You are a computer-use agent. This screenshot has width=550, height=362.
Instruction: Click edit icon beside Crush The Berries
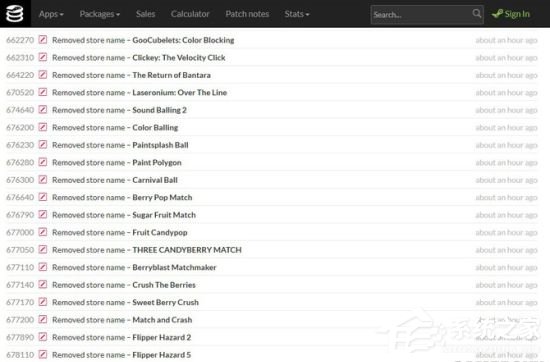pyautogui.click(x=43, y=284)
